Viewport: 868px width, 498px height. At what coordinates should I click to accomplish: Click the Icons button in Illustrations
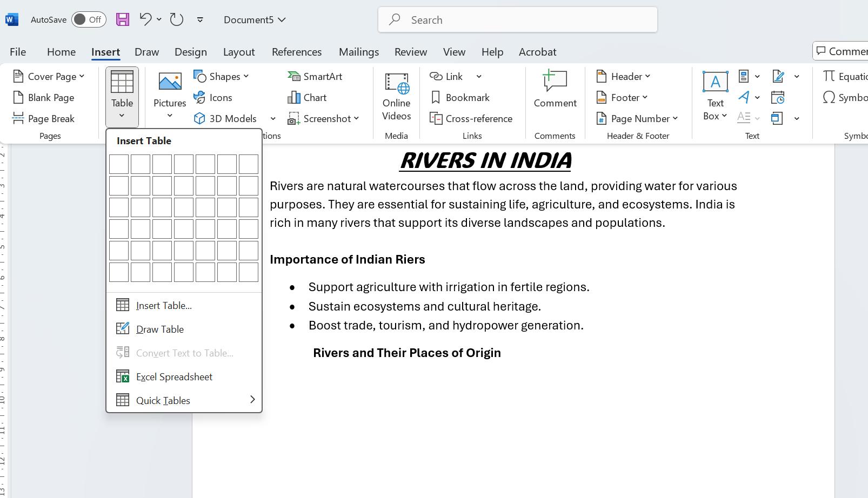point(213,98)
